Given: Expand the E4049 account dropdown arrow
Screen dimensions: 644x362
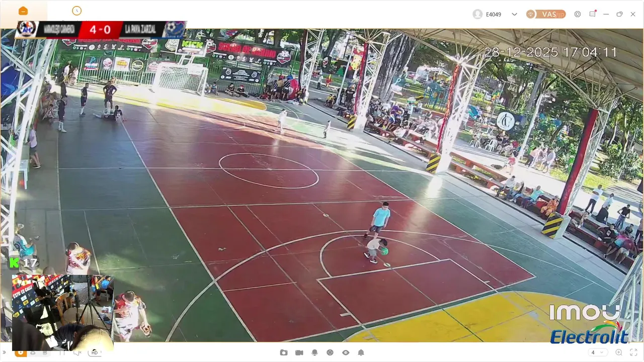Looking at the screenshot, I should click(514, 14).
